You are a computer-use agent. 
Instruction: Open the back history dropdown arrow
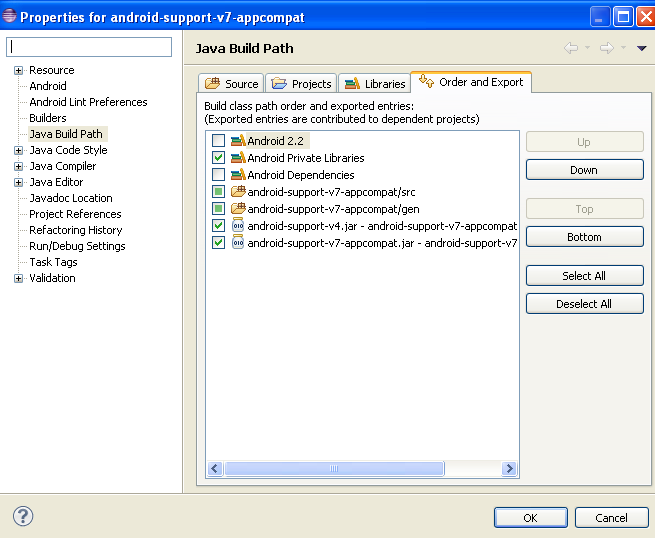[x=587, y=48]
